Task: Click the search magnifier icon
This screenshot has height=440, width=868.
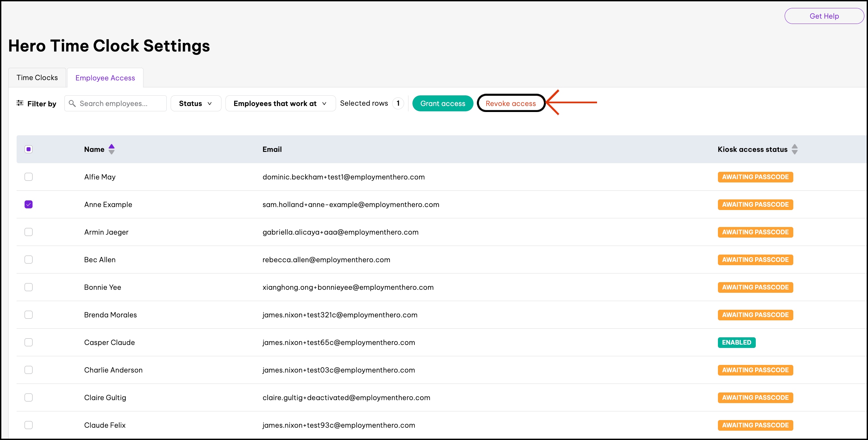Action: [72, 103]
